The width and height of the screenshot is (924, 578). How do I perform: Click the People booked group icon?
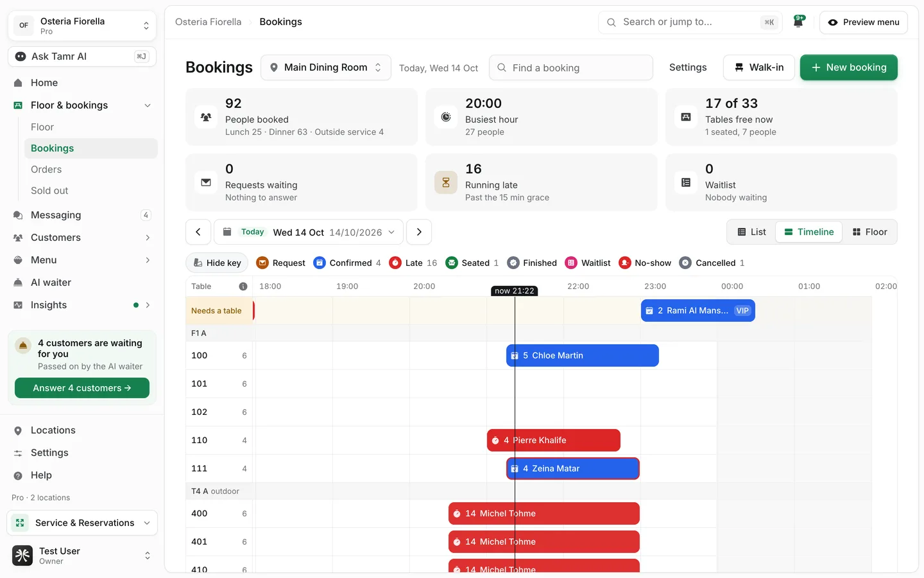point(206,117)
